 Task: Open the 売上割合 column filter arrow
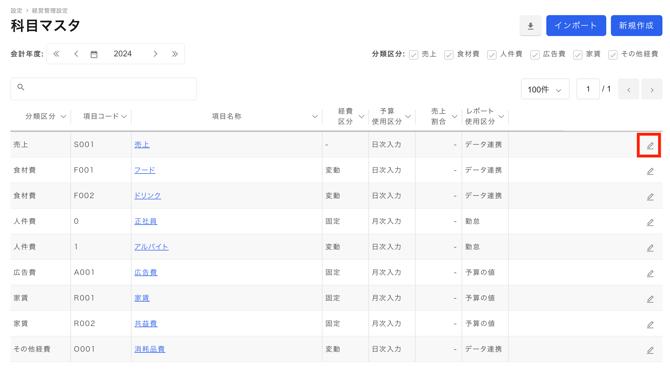tap(455, 117)
